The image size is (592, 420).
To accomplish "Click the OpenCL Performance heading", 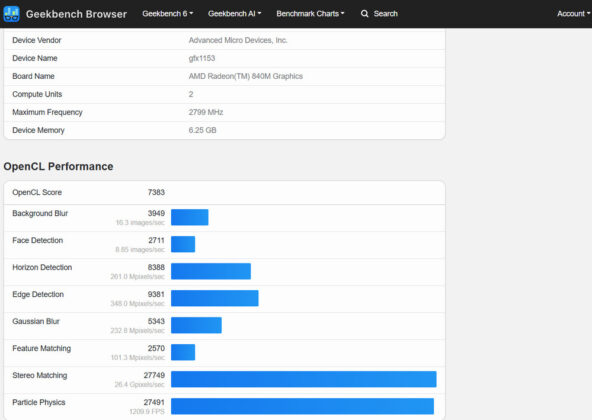I will [58, 167].
